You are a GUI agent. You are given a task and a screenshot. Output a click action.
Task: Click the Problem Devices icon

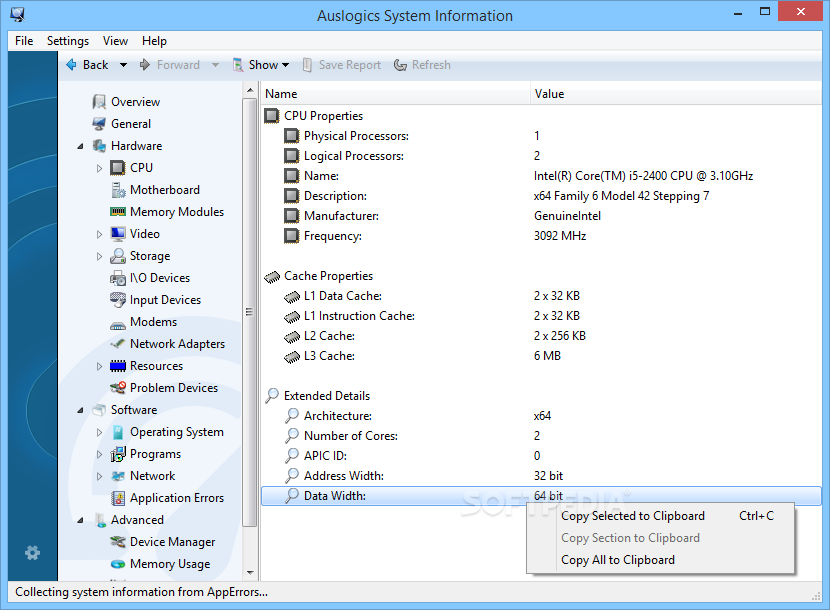(x=118, y=388)
